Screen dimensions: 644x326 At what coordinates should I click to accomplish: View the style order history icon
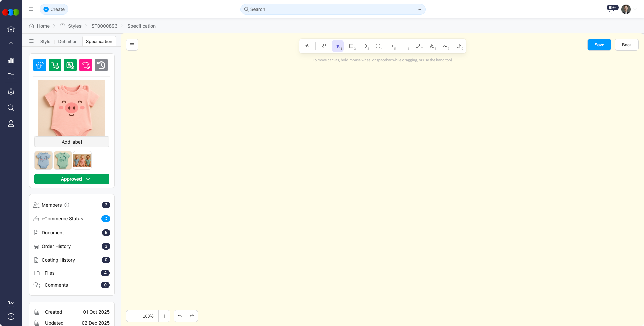101,65
